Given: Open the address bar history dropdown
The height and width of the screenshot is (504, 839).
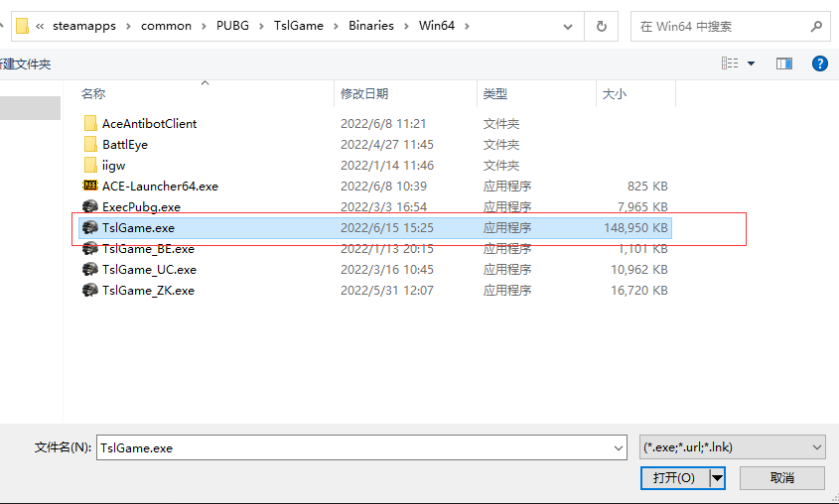Looking at the screenshot, I should 568,26.
